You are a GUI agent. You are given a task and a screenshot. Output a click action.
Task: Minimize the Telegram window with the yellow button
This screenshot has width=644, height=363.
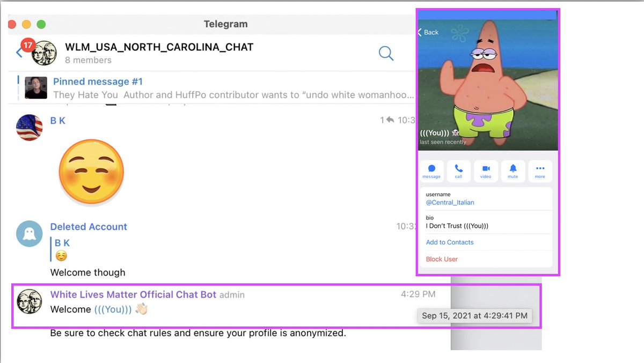(x=26, y=24)
